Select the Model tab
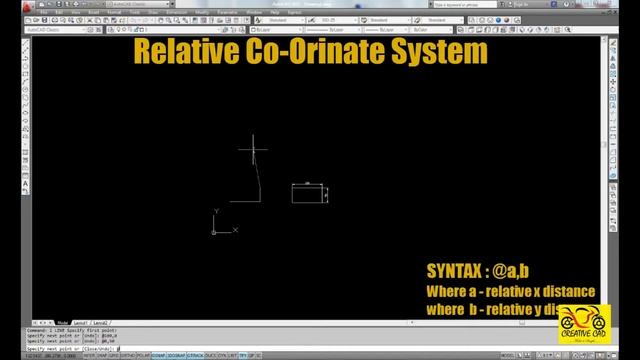 click(x=62, y=323)
